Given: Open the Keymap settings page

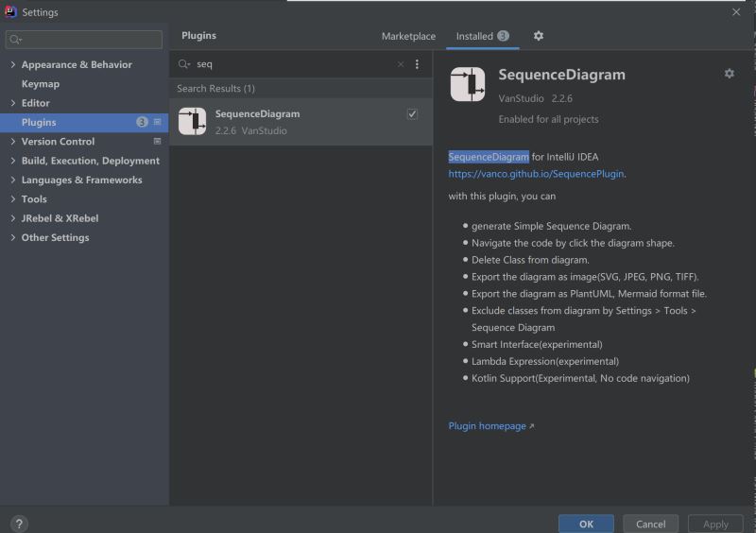Looking at the screenshot, I should 41,84.
